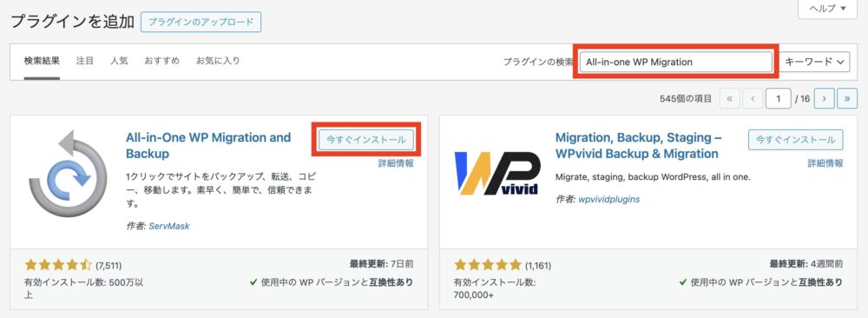
Task: Install WPvivid Backup with 今すぐインストール
Action: click(795, 140)
